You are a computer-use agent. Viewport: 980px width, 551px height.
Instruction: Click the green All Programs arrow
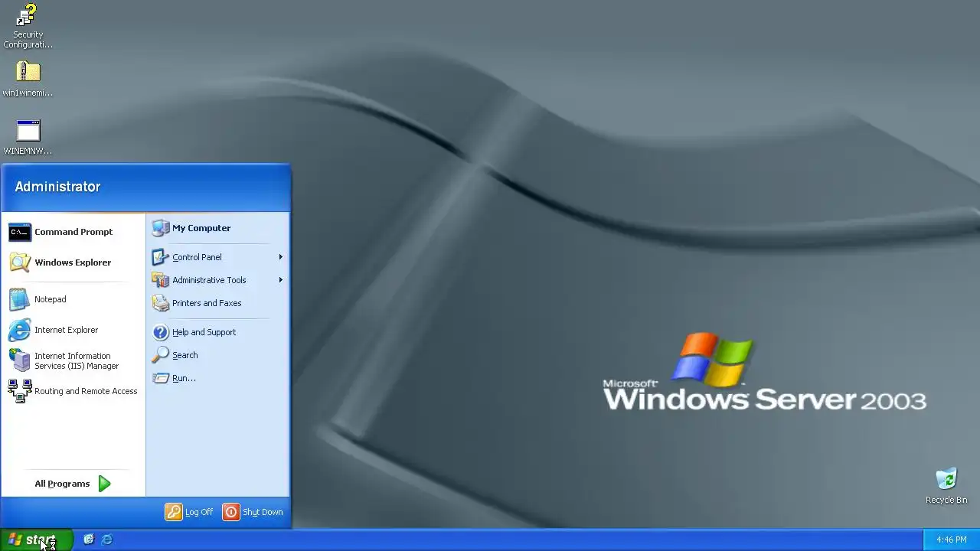click(x=105, y=484)
